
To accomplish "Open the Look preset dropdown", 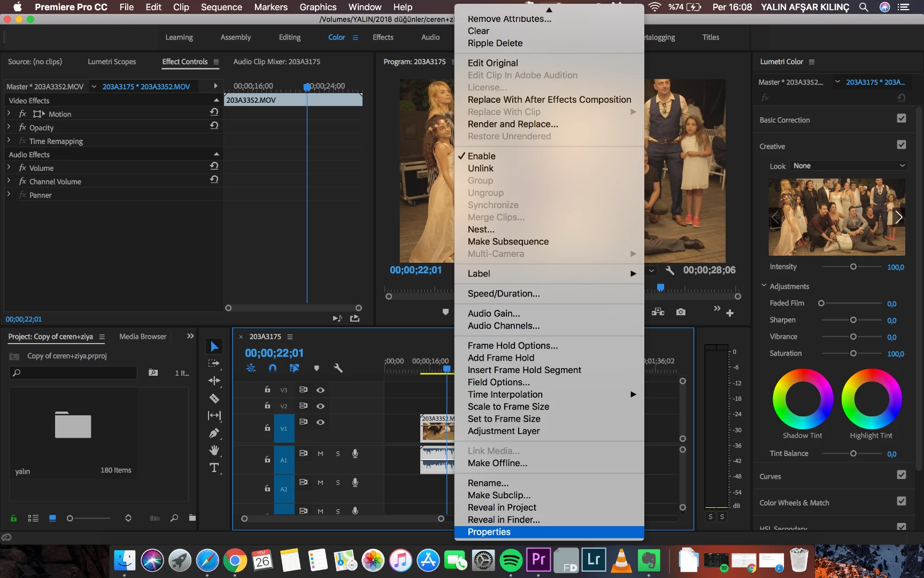I will coord(849,166).
